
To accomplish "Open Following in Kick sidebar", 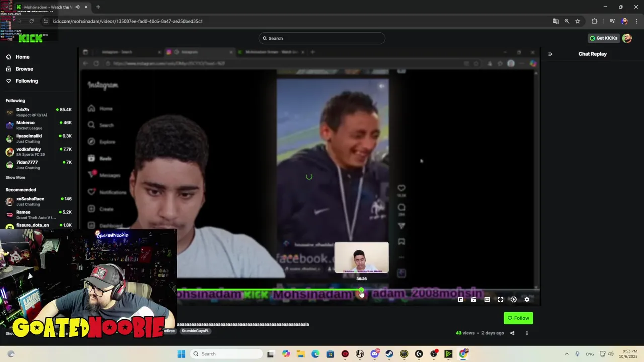I will click(x=22, y=81).
